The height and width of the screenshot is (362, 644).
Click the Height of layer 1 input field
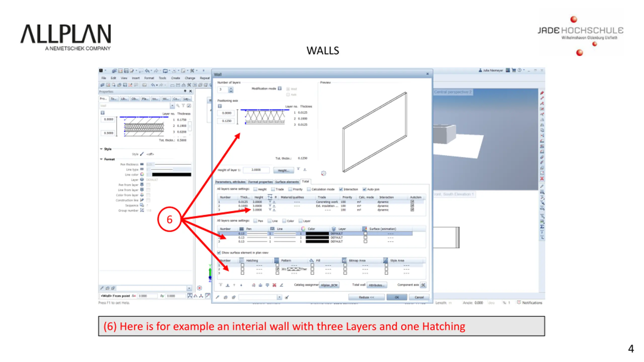click(256, 170)
